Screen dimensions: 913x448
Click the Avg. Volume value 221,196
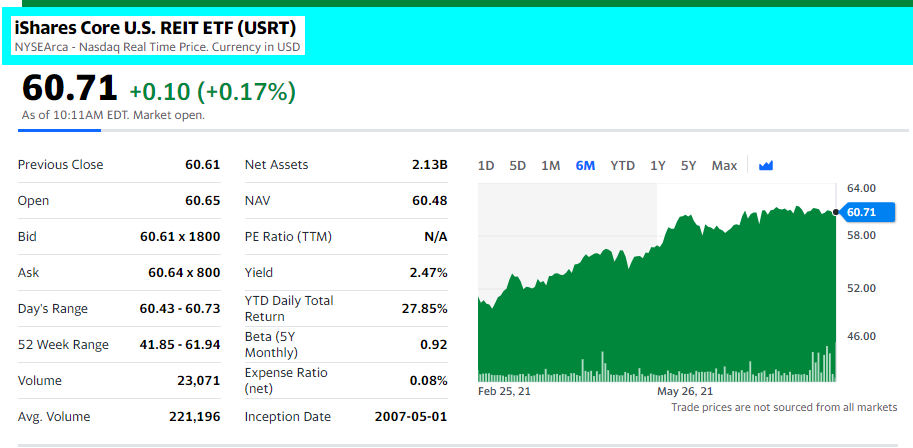coord(195,417)
